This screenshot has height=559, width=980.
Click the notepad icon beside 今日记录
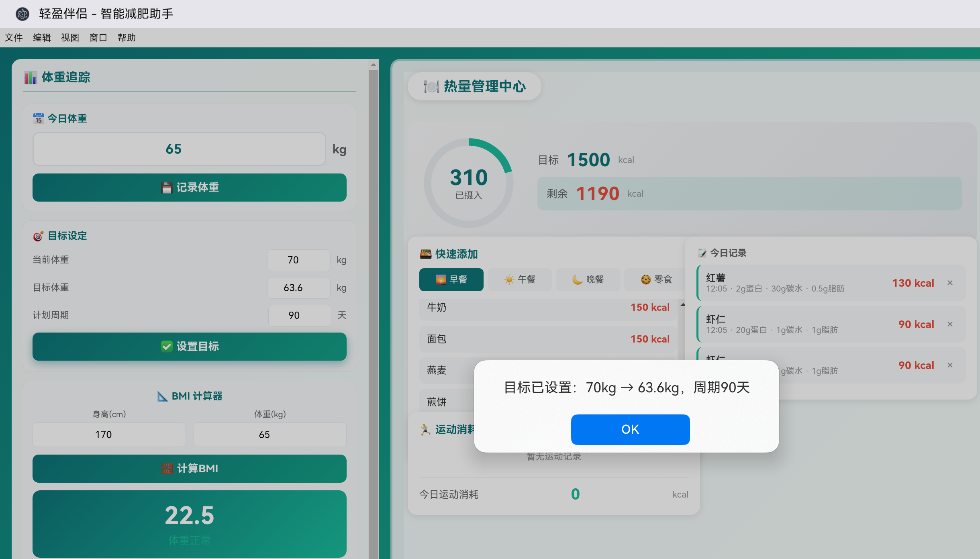702,253
